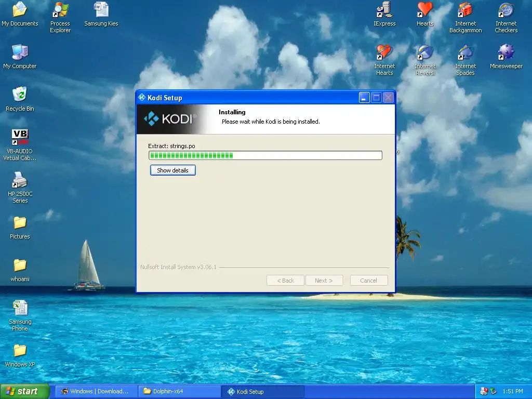
Task: Open the Start menu
Action: tap(24, 391)
